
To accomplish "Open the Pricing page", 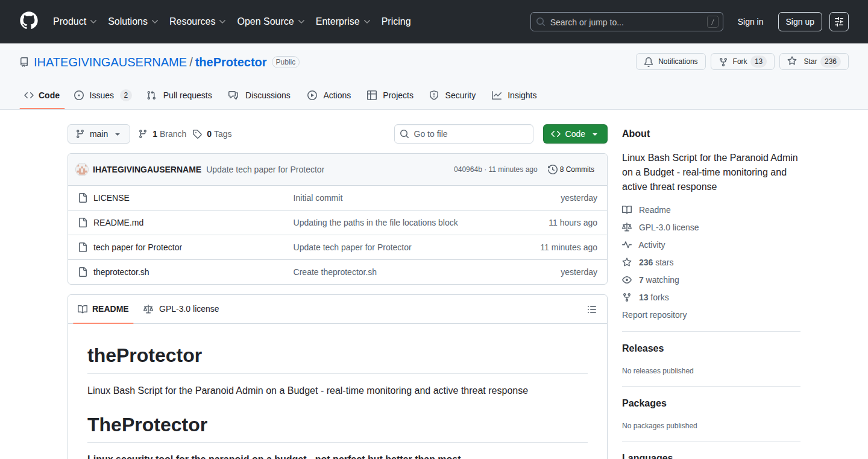I will coord(396,21).
